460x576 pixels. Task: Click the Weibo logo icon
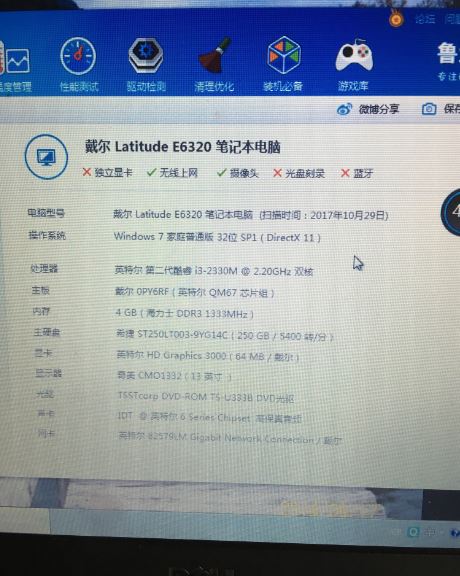[344, 109]
